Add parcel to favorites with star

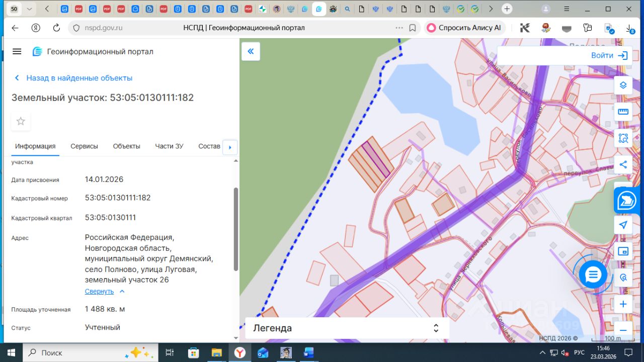(21, 121)
